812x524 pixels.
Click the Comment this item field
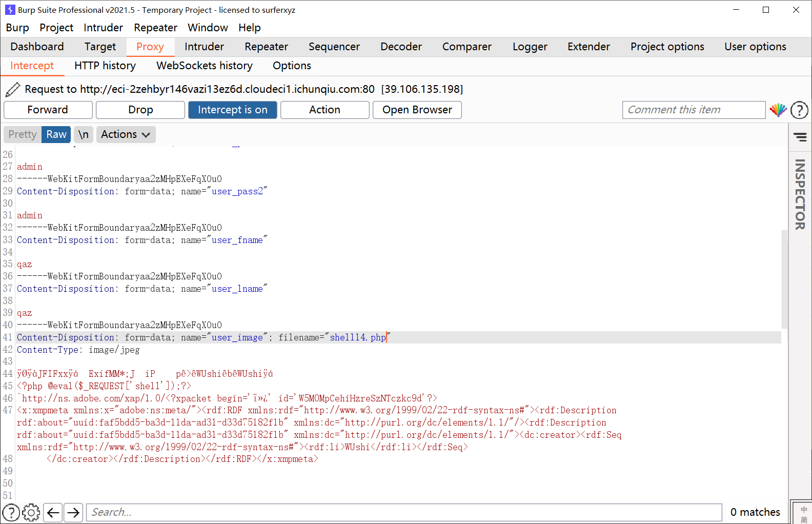[x=694, y=110]
